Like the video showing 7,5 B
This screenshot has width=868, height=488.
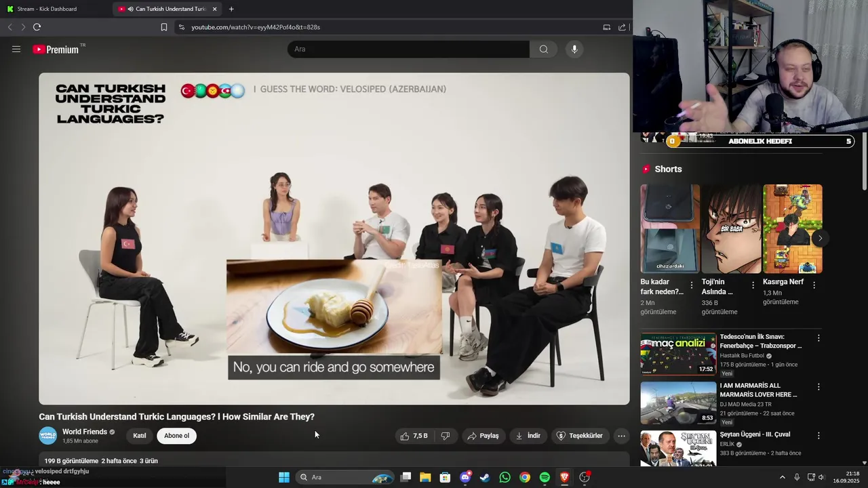(x=414, y=436)
